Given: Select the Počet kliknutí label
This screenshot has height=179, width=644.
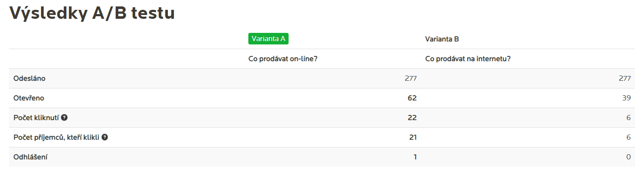Looking at the screenshot, I should (x=36, y=117).
